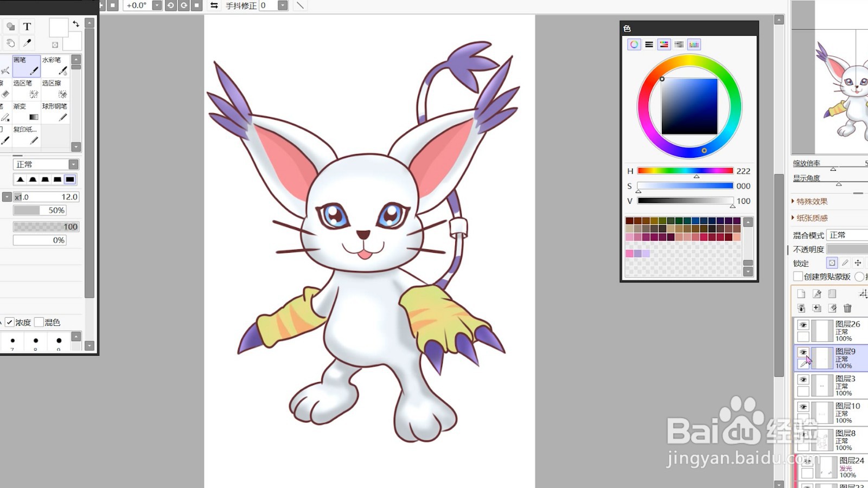Select the sharpest brush edge shape
This screenshot has height=488, width=868.
click(21, 179)
